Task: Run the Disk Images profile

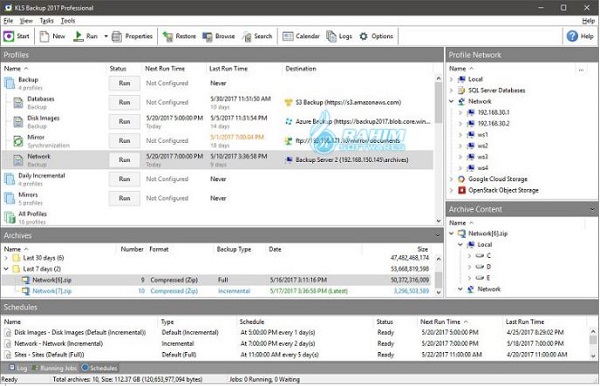Action: pos(124,121)
